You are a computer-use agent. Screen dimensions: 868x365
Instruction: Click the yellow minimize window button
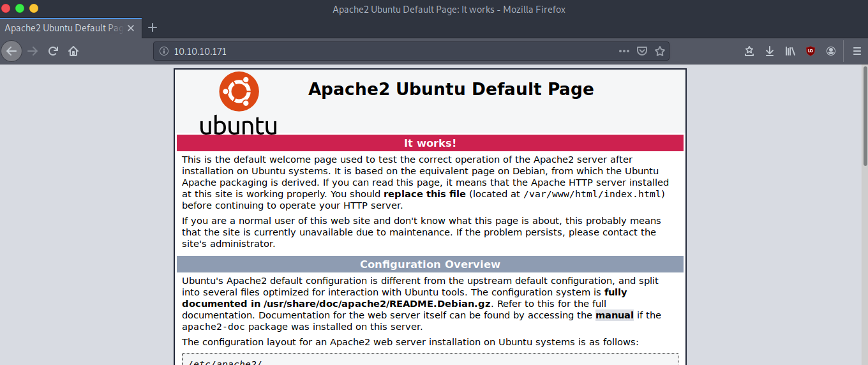click(33, 8)
